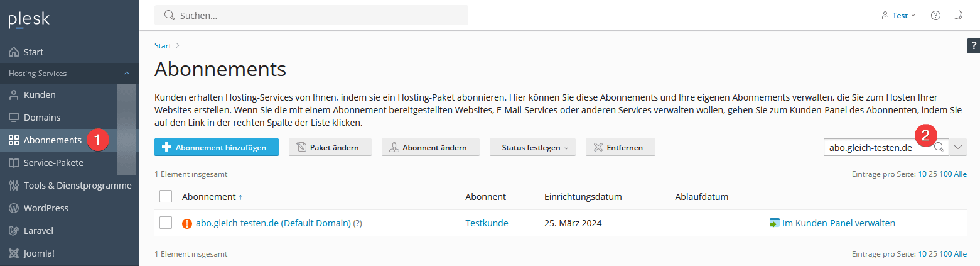Image resolution: width=980 pixels, height=266 pixels.
Task: Click the Joomla! icon in the sidebar
Action: tap(14, 253)
